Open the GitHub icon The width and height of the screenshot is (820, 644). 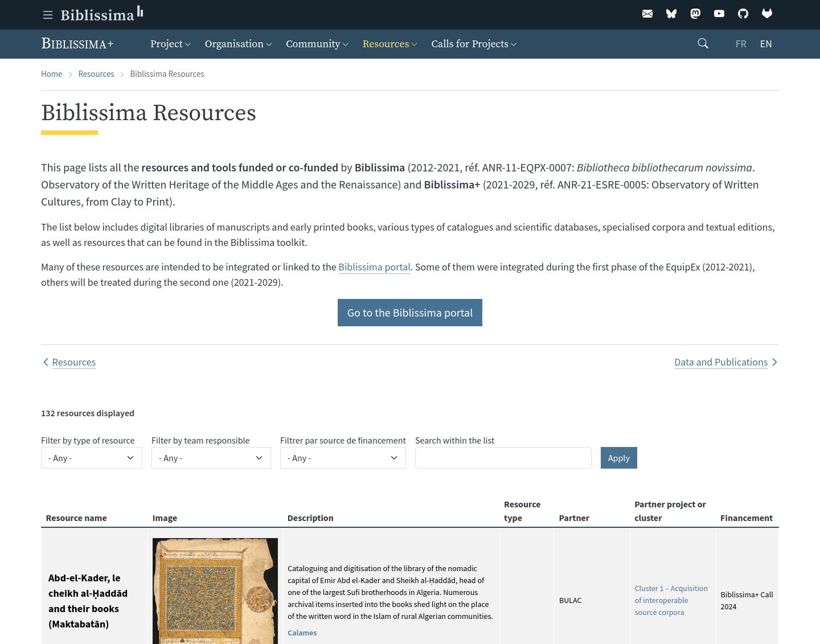[x=743, y=14]
